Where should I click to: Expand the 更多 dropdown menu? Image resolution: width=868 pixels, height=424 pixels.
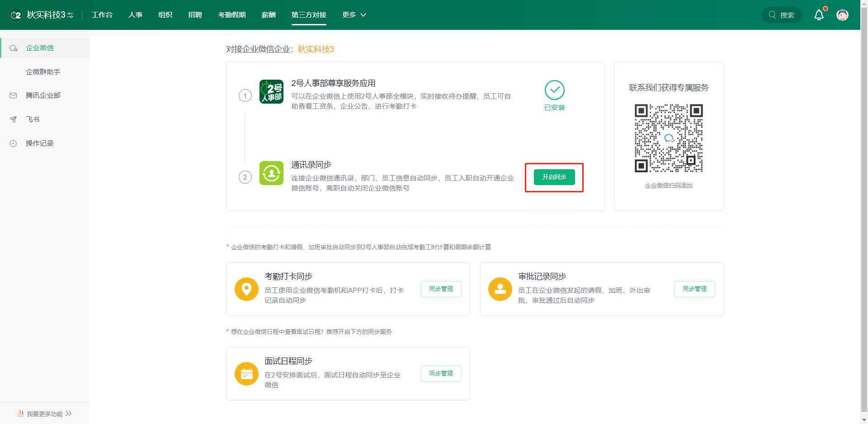tap(354, 15)
